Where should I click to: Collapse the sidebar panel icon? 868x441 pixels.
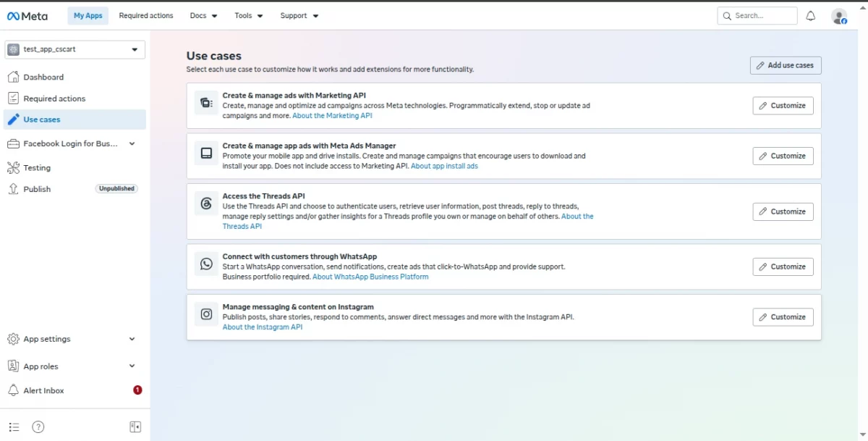tap(135, 427)
